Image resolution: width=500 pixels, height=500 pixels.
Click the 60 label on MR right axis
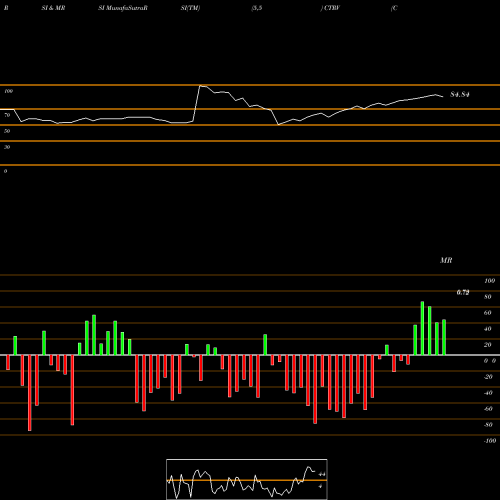coord(488,313)
